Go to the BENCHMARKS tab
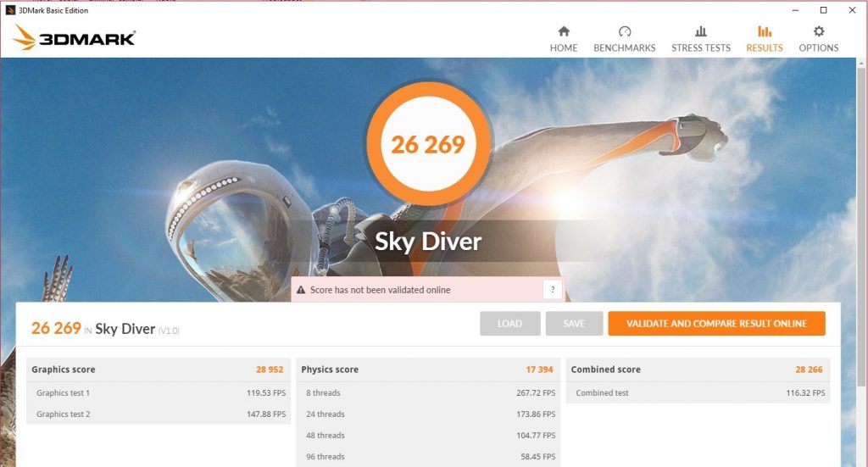Image resolution: width=868 pixels, height=467 pixels. click(x=625, y=39)
